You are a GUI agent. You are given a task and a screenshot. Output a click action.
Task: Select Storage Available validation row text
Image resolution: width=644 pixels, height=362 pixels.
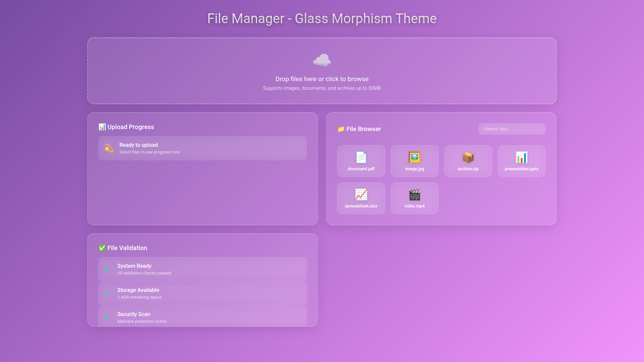(x=138, y=290)
